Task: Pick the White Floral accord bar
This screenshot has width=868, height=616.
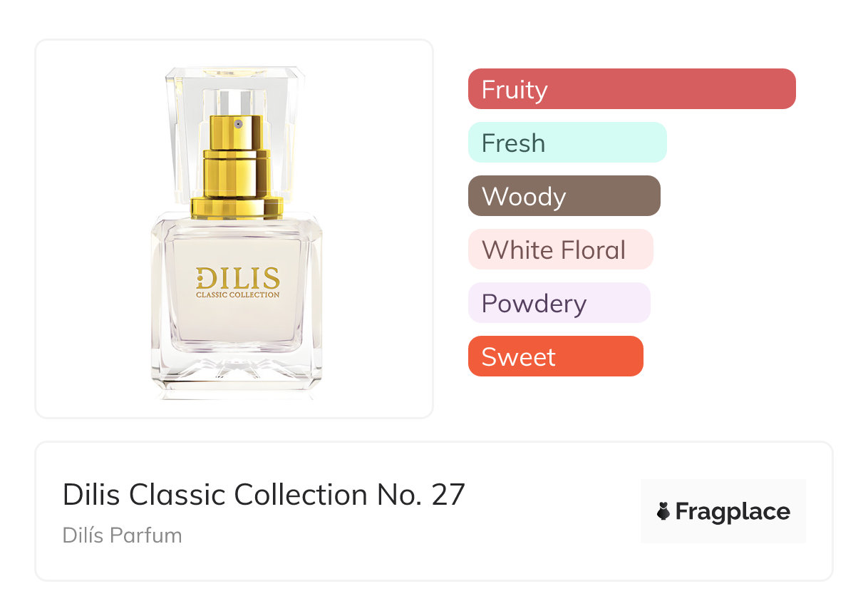Action: [x=560, y=250]
